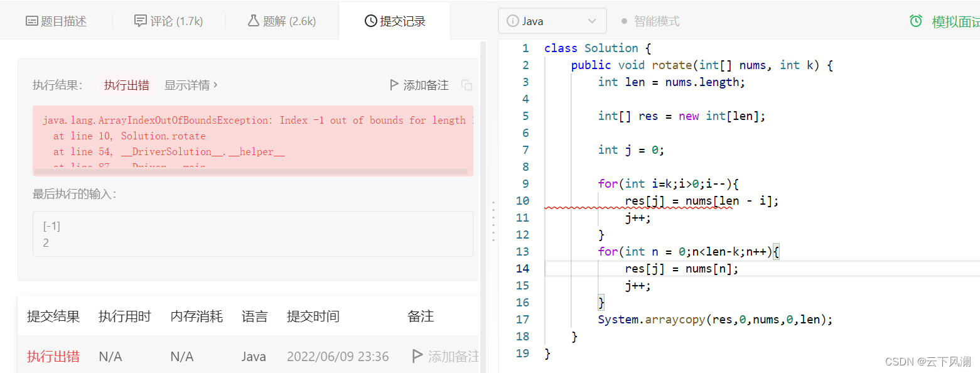The height and width of the screenshot is (373, 980).
Task: Start 模拟面试 mock interview
Action: click(956, 22)
